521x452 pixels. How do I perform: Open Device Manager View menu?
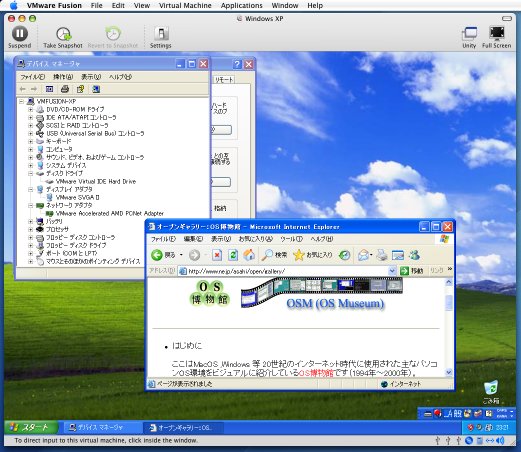91,77
